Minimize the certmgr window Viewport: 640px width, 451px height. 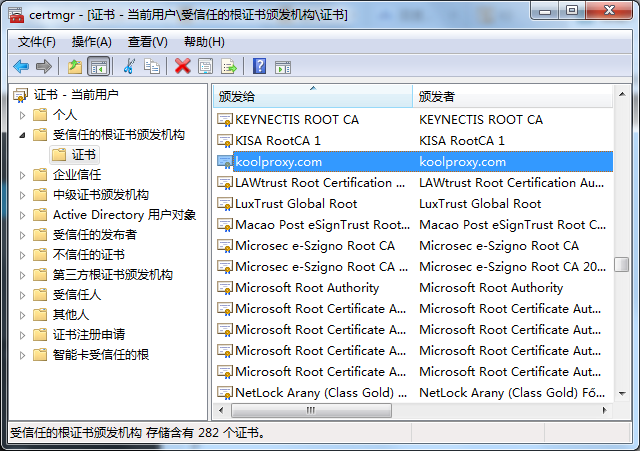(545, 11)
